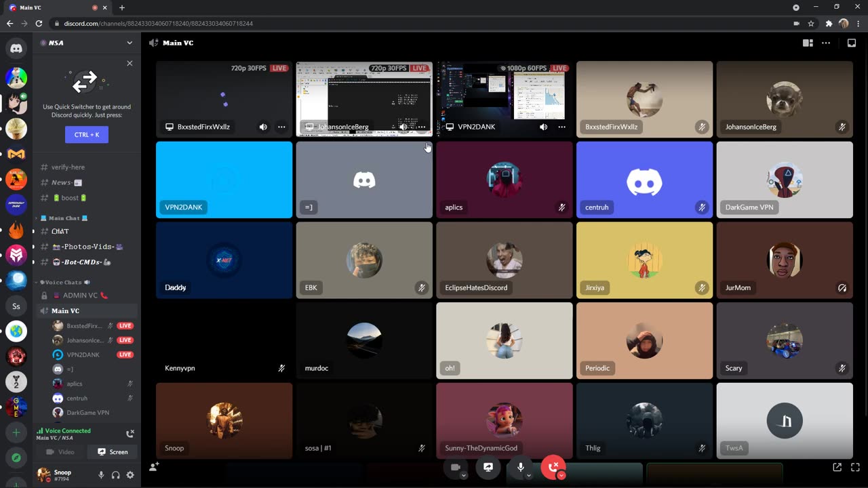
Task: Toggle deafen with the headphones icon
Action: coord(115,475)
